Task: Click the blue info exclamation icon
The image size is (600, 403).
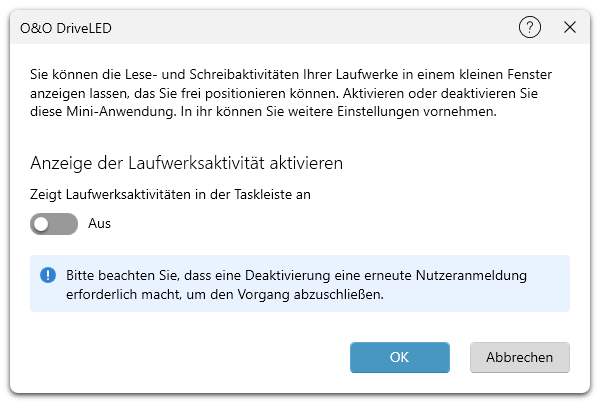Action: (x=48, y=275)
